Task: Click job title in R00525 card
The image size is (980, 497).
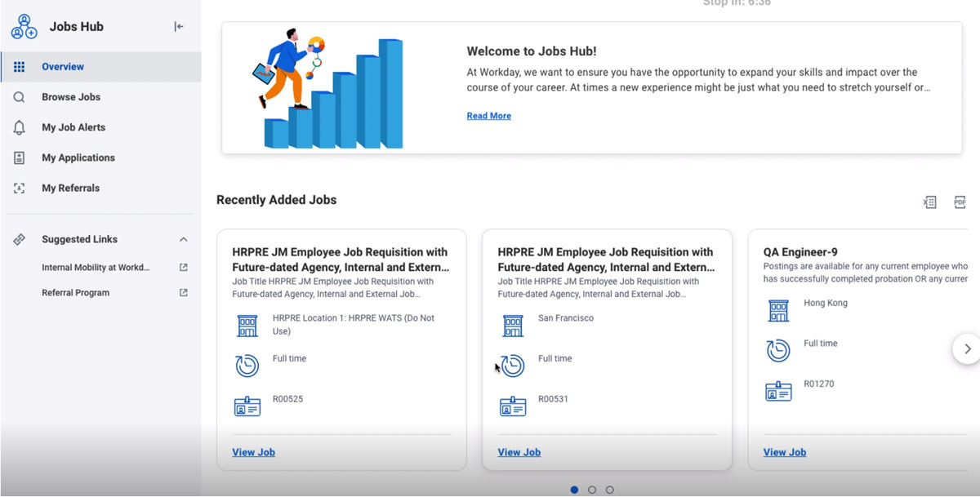Action: click(x=340, y=260)
